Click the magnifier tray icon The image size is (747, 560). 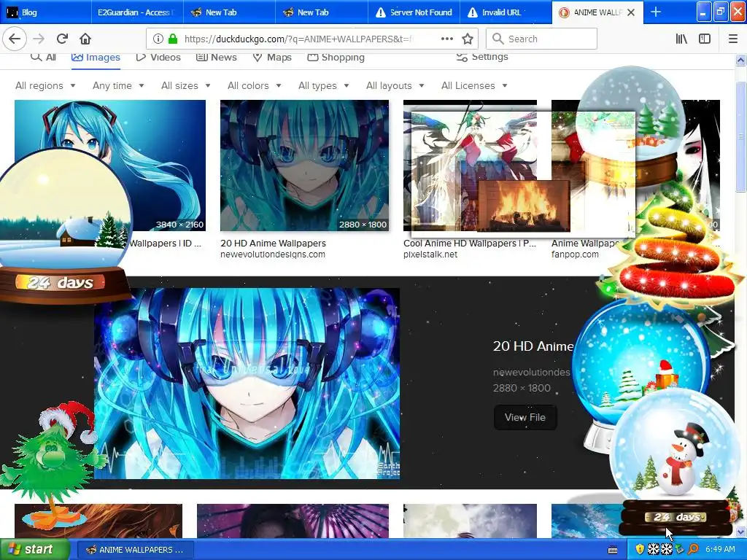(x=693, y=550)
